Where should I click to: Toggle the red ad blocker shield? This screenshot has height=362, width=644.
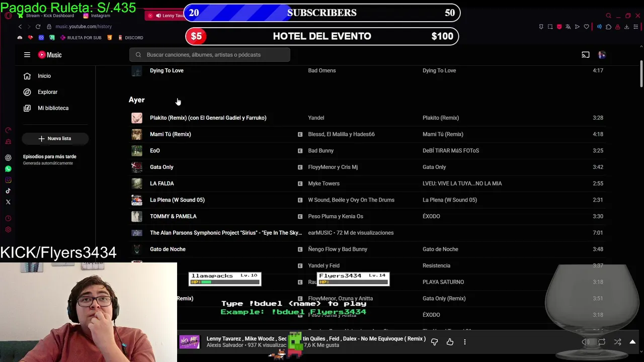559,27
